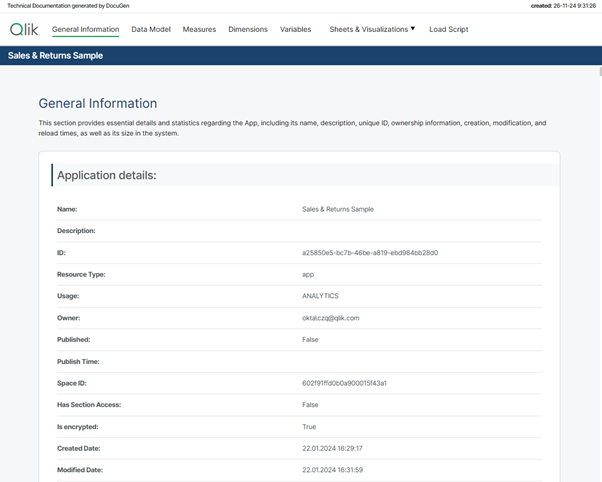Screen dimensions: 602x482
Task: Click the Usage value ANALYTICS
Action: click(x=320, y=296)
